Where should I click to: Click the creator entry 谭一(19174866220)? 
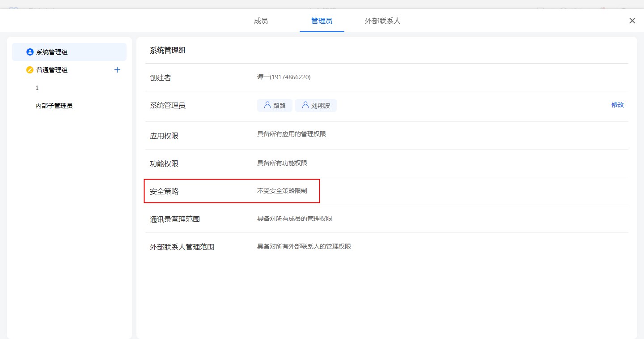tap(284, 77)
